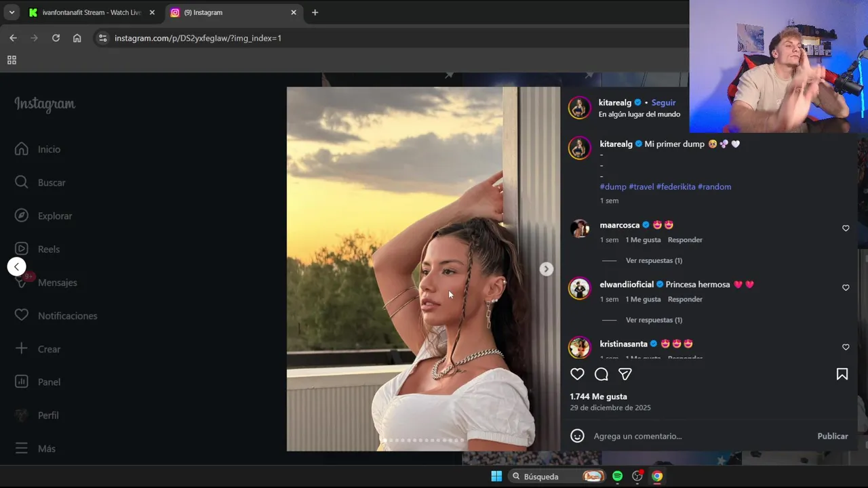Viewport: 868px width, 488px height.
Task: Click the address bar URL
Action: coord(198,38)
